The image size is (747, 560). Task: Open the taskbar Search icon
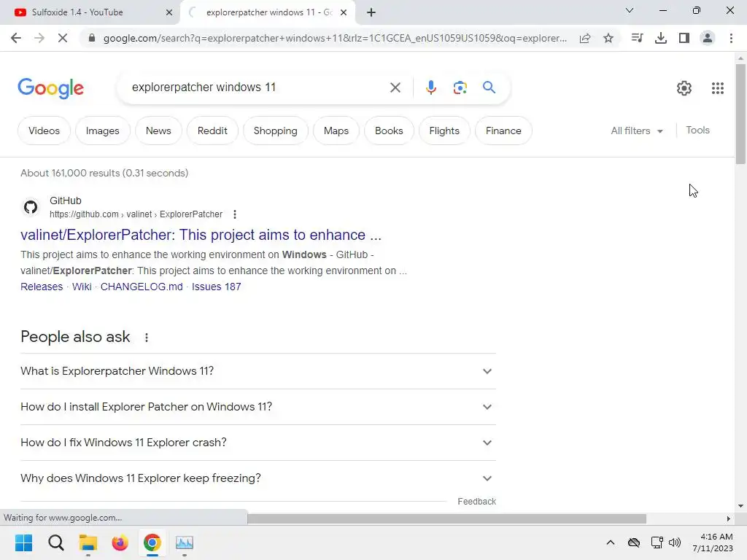tap(55, 542)
